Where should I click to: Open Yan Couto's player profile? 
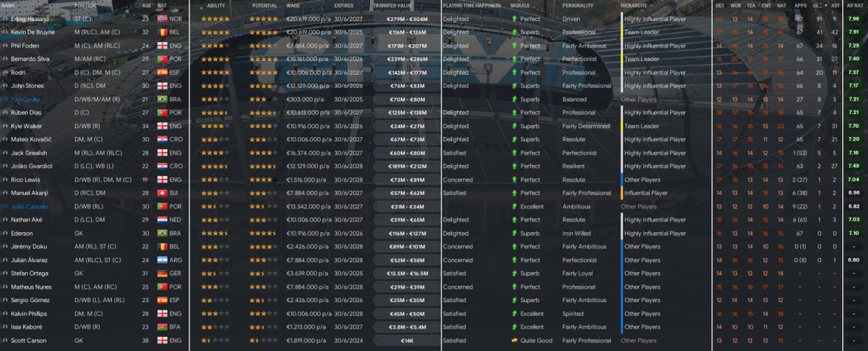click(24, 100)
